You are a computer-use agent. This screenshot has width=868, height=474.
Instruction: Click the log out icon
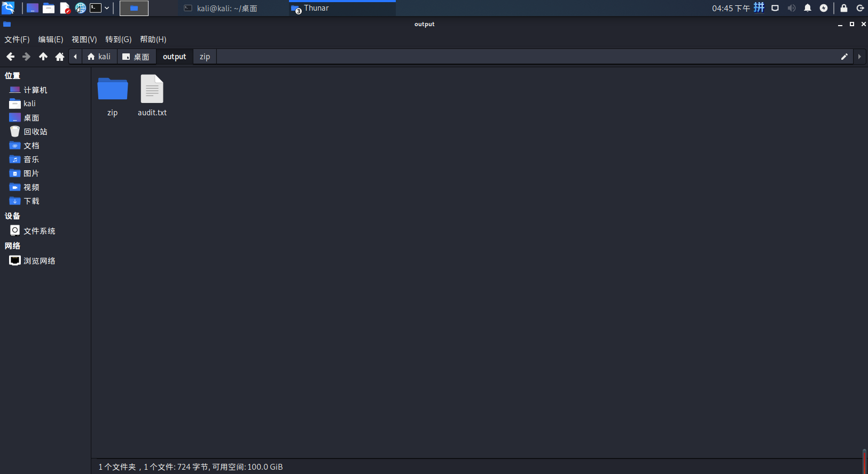coord(860,8)
